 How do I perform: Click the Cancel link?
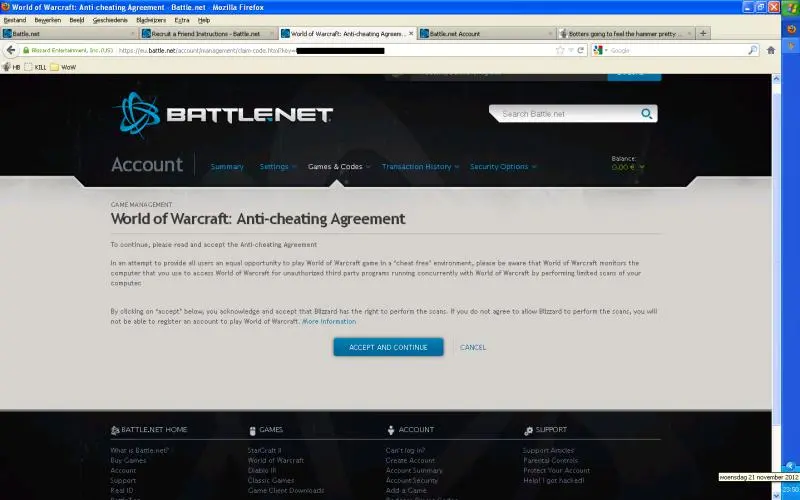473,347
